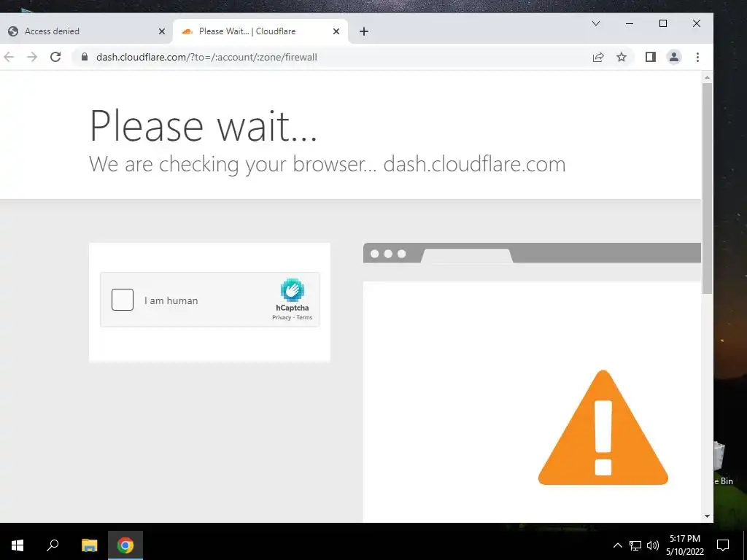747x560 pixels.
Task: Check the "I am human" hCaptcha box
Action: 123,300
